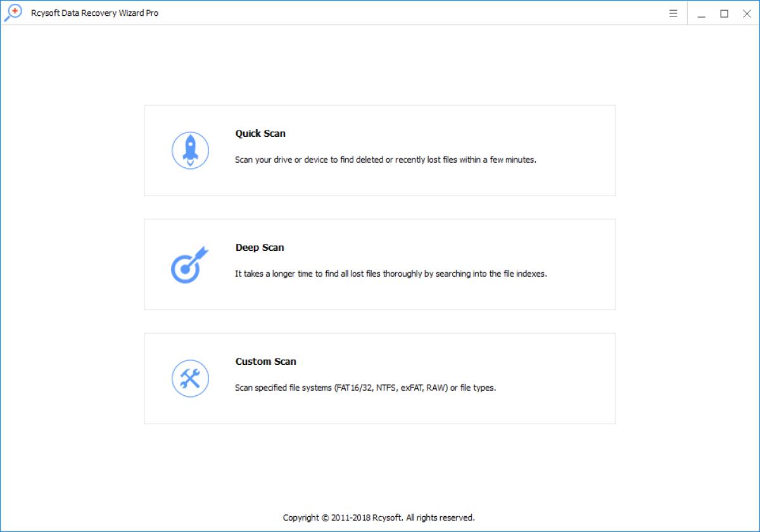Click the rocket icon for Quick Scan
The height and width of the screenshot is (532, 760).
point(190,151)
